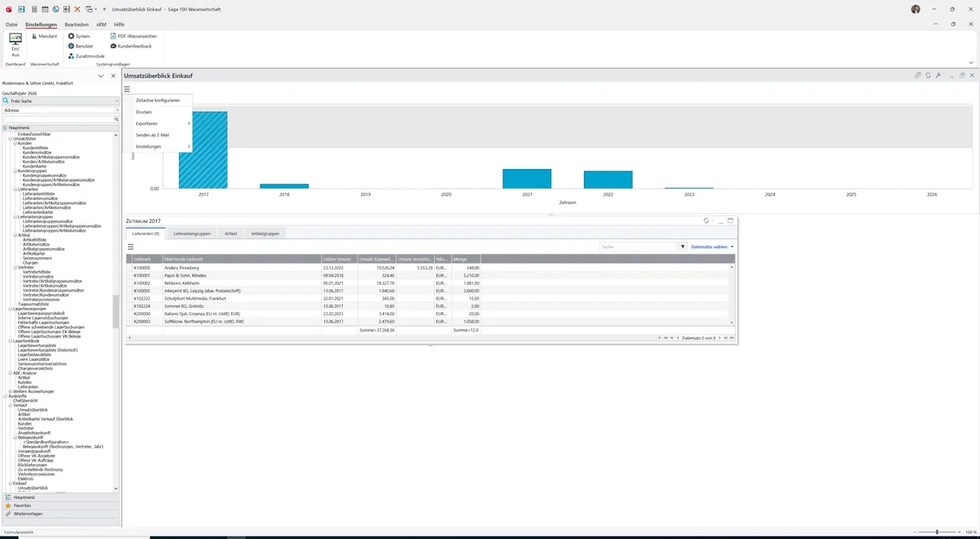The image size is (980, 539).
Task: Click the calendar icon in quick access toolbar
Action: pyautogui.click(x=44, y=9)
